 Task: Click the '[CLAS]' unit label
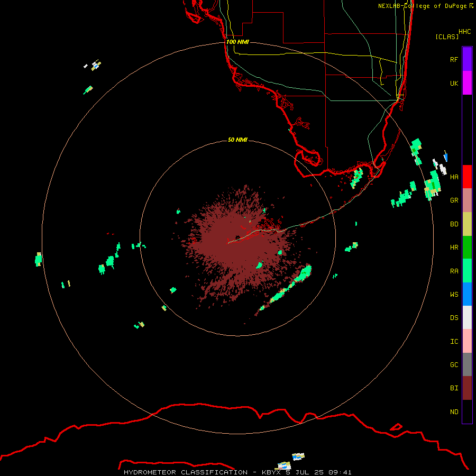coord(447,36)
